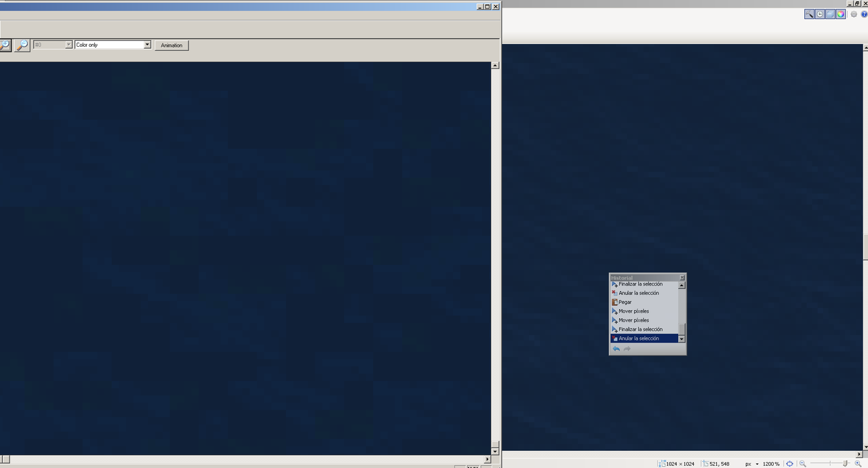The height and width of the screenshot is (468, 868).
Task: Close the Historial panel
Action: click(x=682, y=277)
